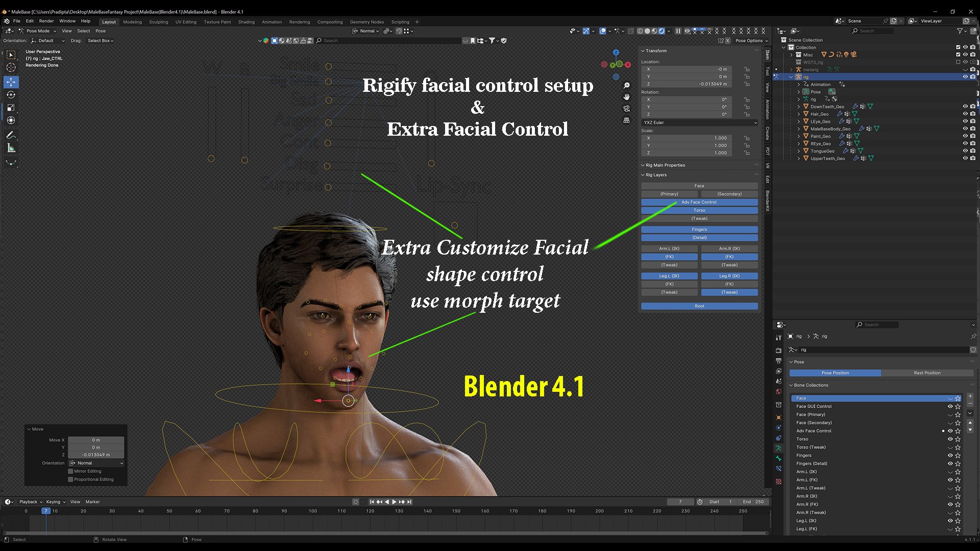Toggle solo star for Adv Face Control

pos(958,431)
